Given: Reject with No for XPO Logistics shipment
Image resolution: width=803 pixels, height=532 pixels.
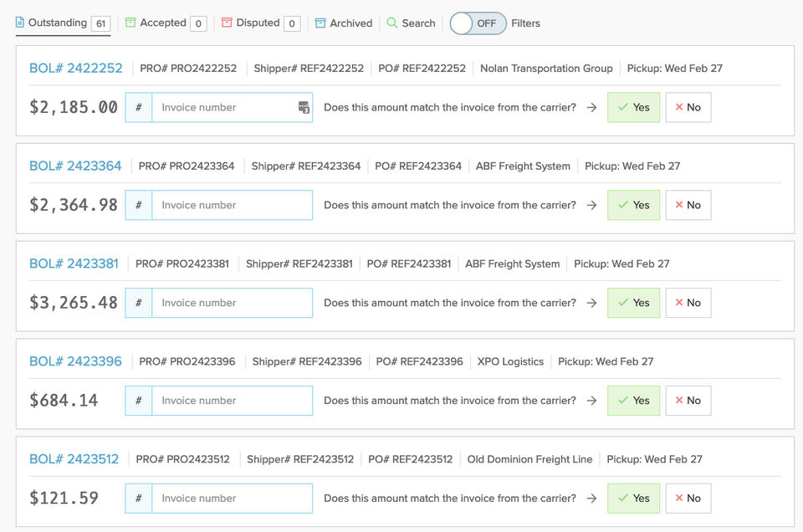Looking at the screenshot, I should pyautogui.click(x=688, y=401).
